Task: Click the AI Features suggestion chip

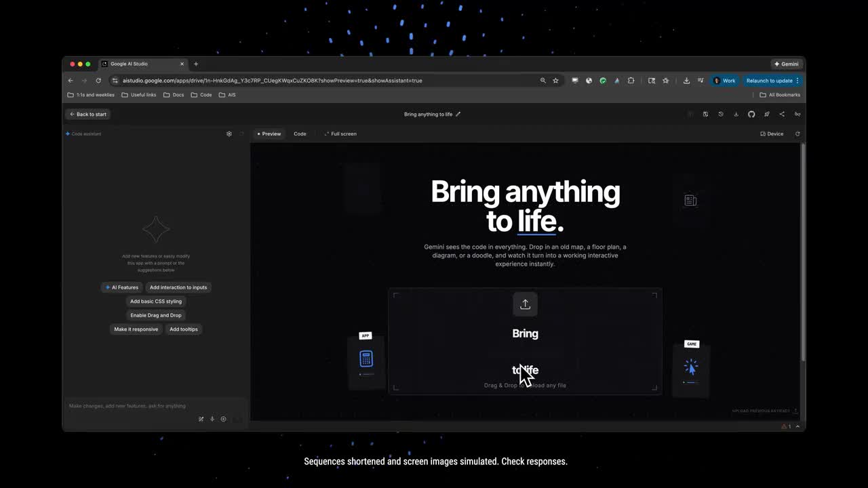Action: 121,287
